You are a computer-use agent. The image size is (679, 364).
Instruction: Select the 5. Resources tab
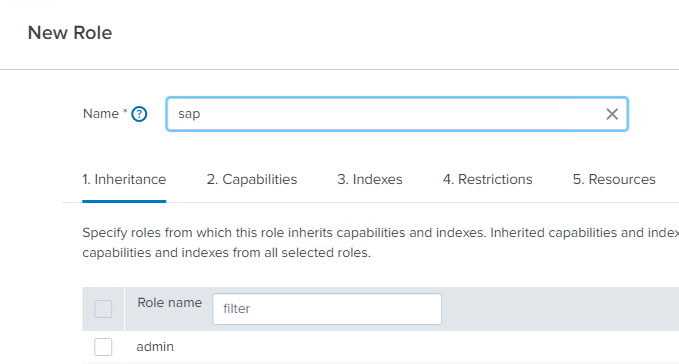[x=614, y=179]
